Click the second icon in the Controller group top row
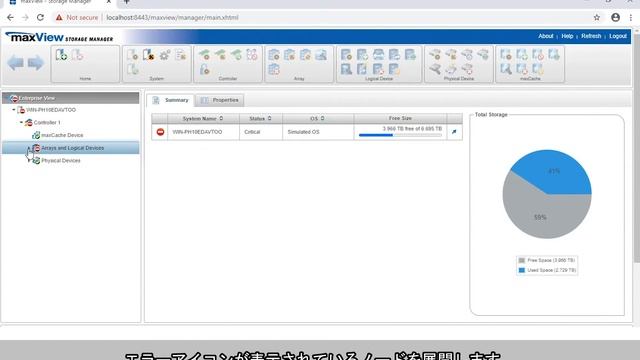Screen dimensions: 640x360 tap(220, 55)
